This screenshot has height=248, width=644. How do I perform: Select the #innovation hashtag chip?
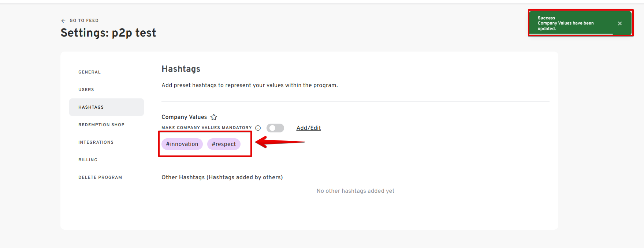pyautogui.click(x=182, y=144)
